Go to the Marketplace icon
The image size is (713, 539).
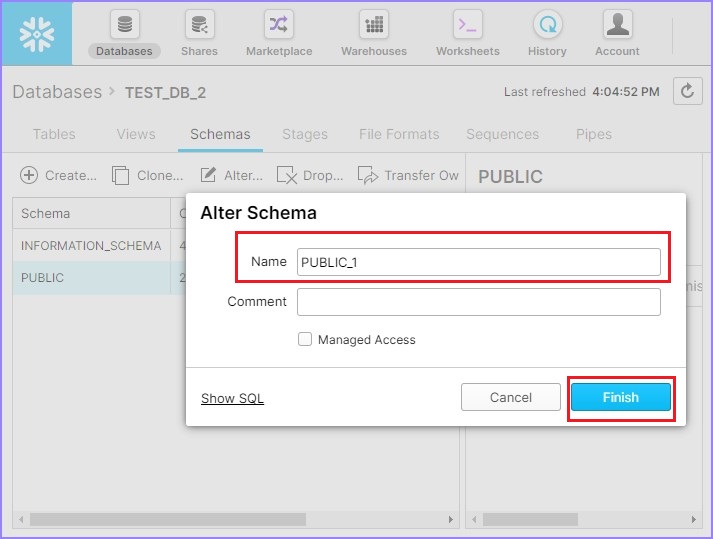click(x=278, y=26)
